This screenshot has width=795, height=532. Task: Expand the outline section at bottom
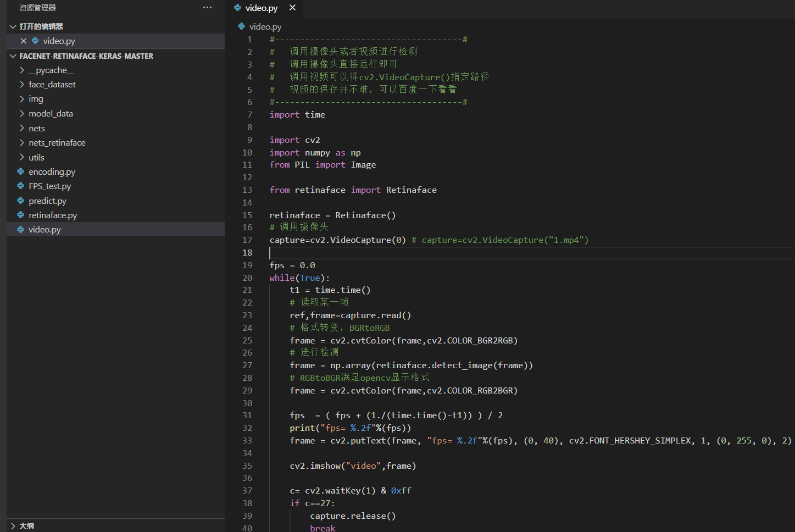(13, 526)
